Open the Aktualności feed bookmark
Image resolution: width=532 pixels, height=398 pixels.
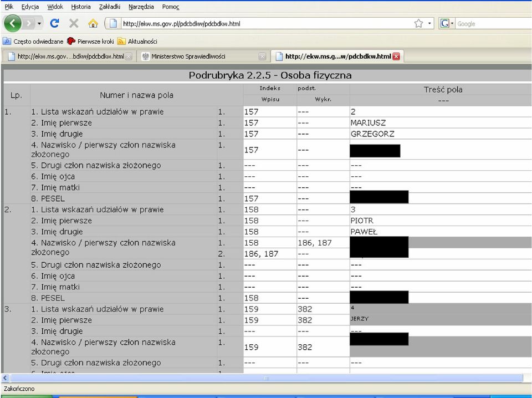tap(137, 42)
